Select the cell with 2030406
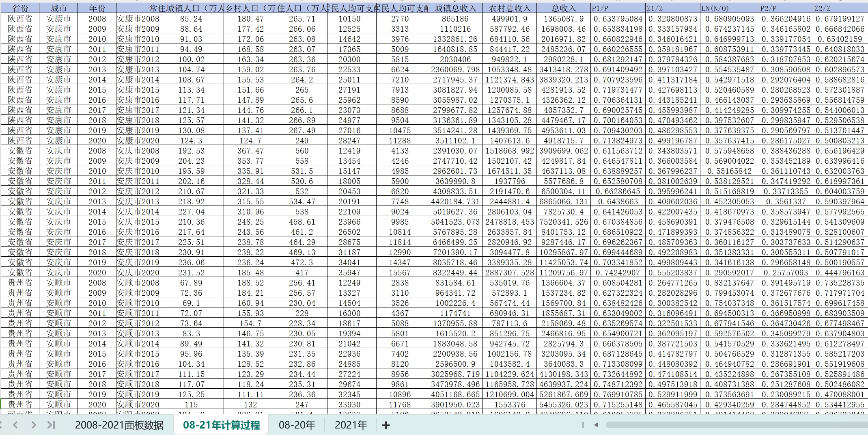Screen dimensions: 868x435 (455, 59)
